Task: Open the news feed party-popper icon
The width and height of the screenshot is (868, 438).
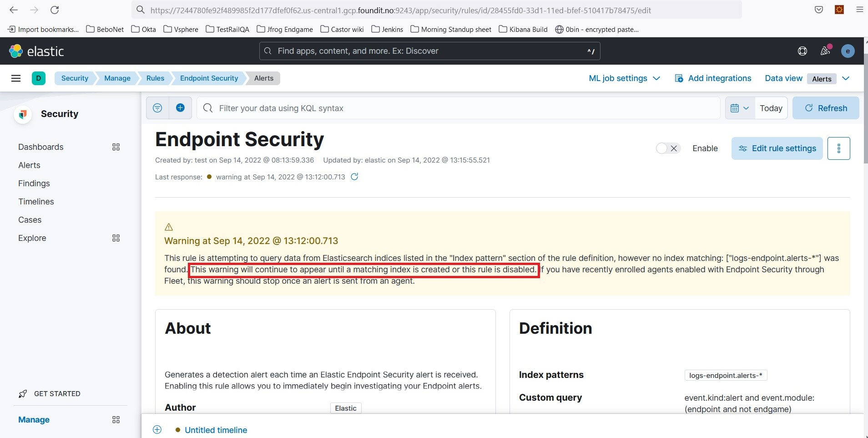Action: (825, 51)
